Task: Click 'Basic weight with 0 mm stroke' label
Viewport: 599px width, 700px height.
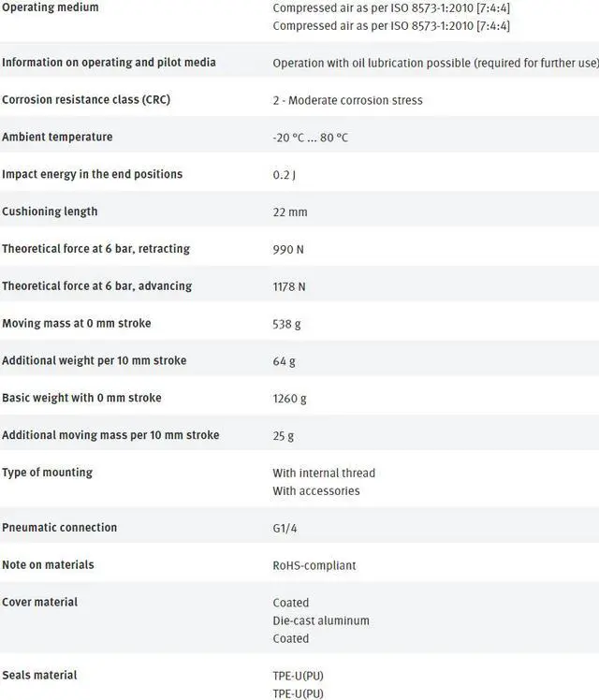Action: pyautogui.click(x=81, y=398)
